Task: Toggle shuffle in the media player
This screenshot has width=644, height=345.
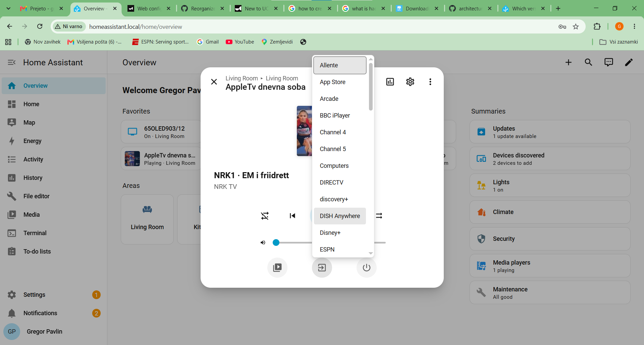Action: pyautogui.click(x=265, y=216)
